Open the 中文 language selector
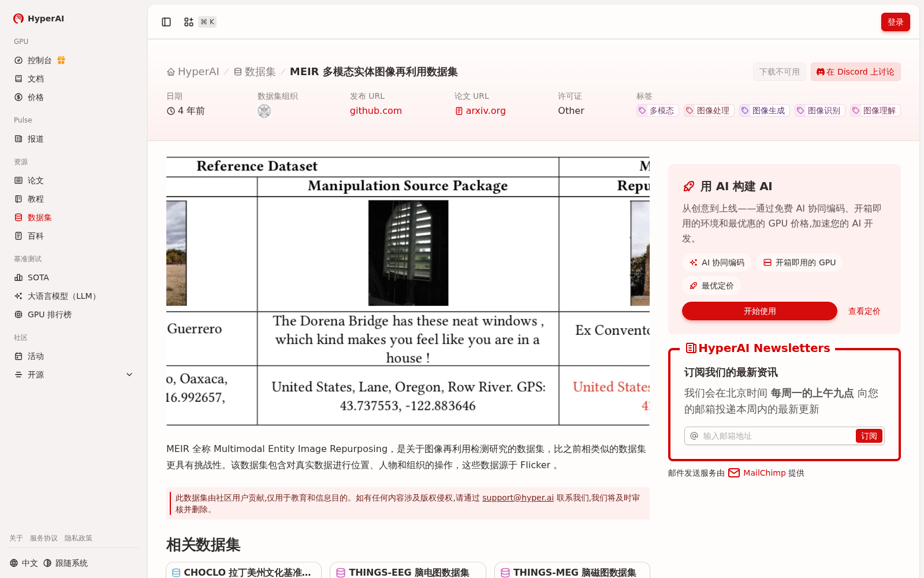 click(24, 563)
